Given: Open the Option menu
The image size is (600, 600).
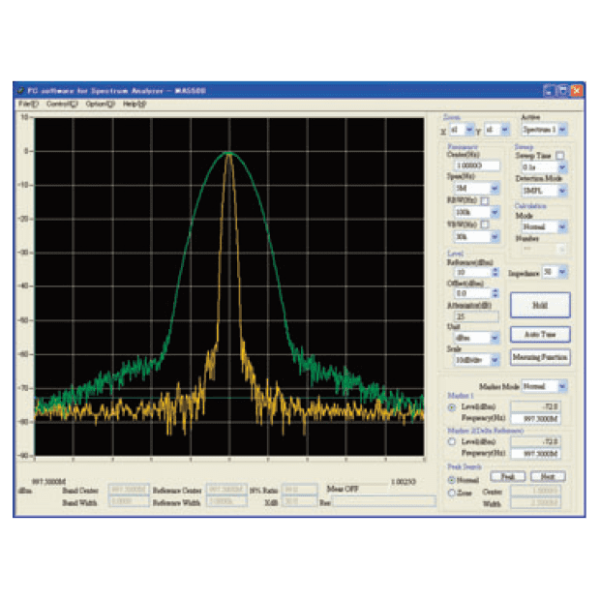Looking at the screenshot, I should point(100,104).
